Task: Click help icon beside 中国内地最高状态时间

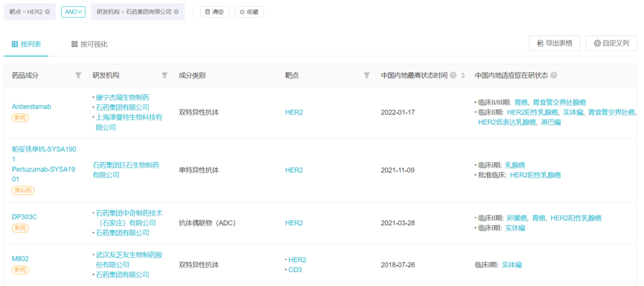Action: [x=453, y=75]
